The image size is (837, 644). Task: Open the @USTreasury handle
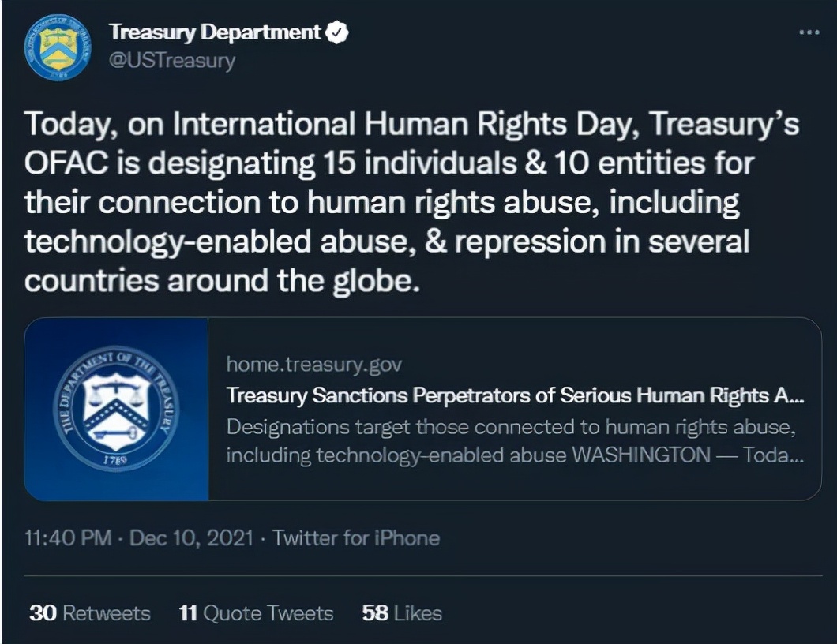coord(171,61)
